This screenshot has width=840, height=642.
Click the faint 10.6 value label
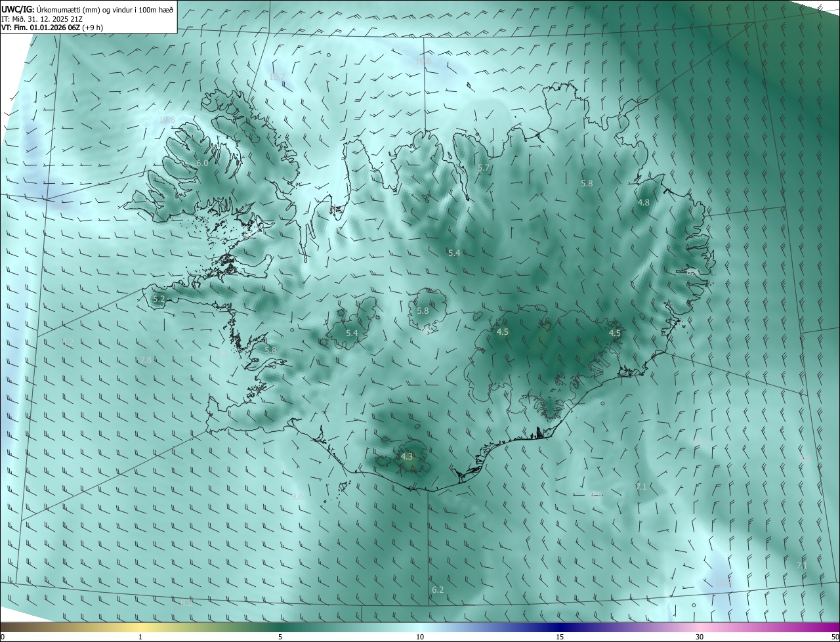[x=423, y=61]
